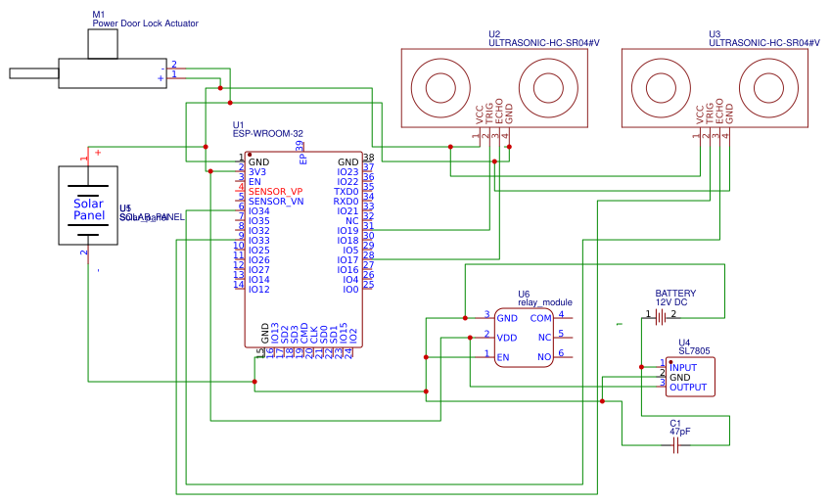The width and height of the screenshot is (831, 504).
Task: Select the VCC pin label on U2
Action: [x=480, y=115]
